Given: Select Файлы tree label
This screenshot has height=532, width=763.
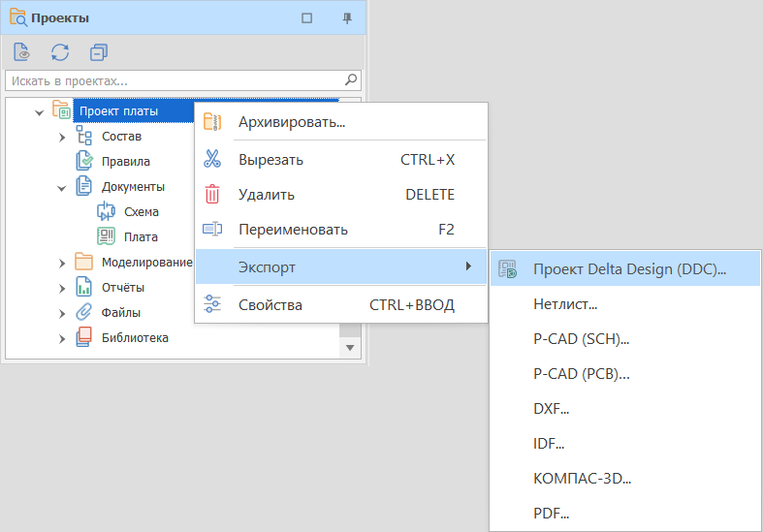Looking at the screenshot, I should pos(120,313).
